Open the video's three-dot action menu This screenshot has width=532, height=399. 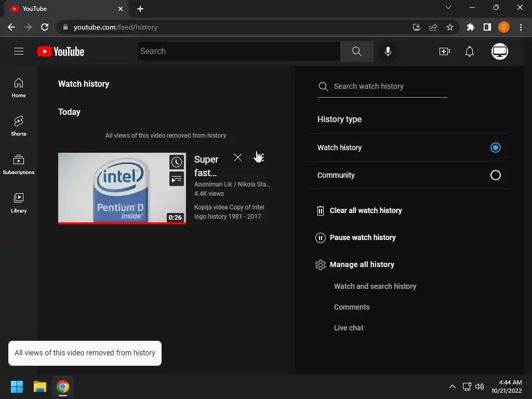[x=262, y=157]
